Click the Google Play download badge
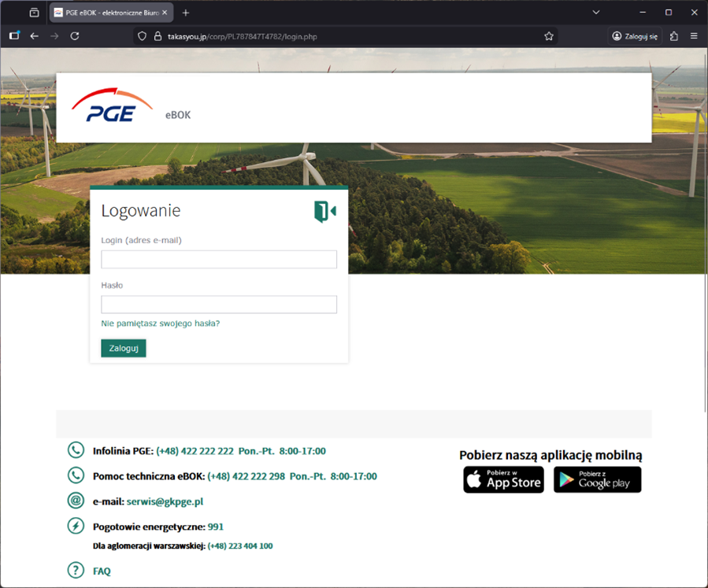This screenshot has width=708, height=588. [597, 479]
